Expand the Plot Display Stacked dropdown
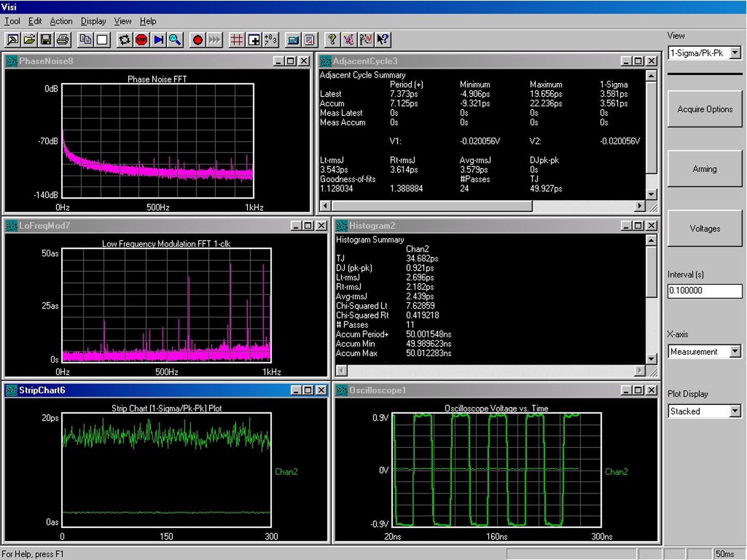Viewport: 747px width, 560px height. coord(735,411)
